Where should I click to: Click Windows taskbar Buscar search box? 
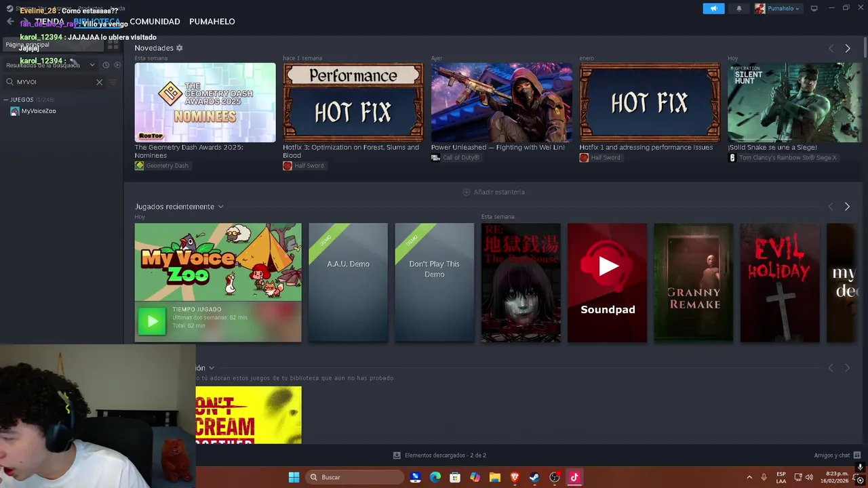tap(354, 477)
